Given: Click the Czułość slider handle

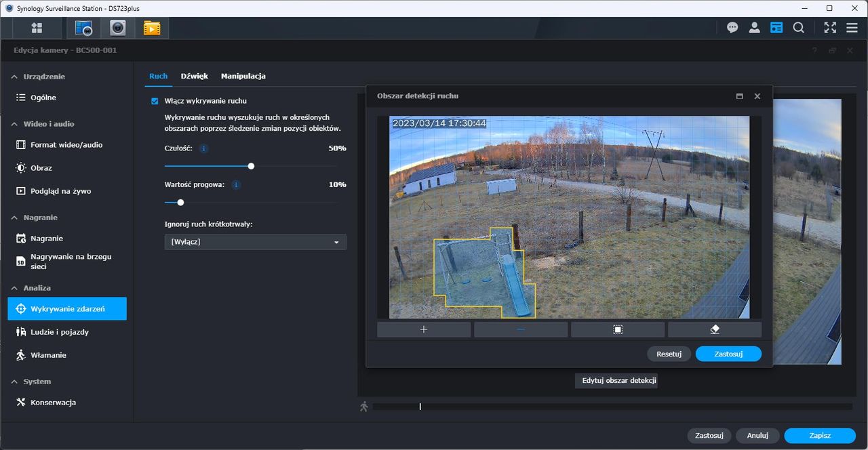Looking at the screenshot, I should tap(251, 166).
